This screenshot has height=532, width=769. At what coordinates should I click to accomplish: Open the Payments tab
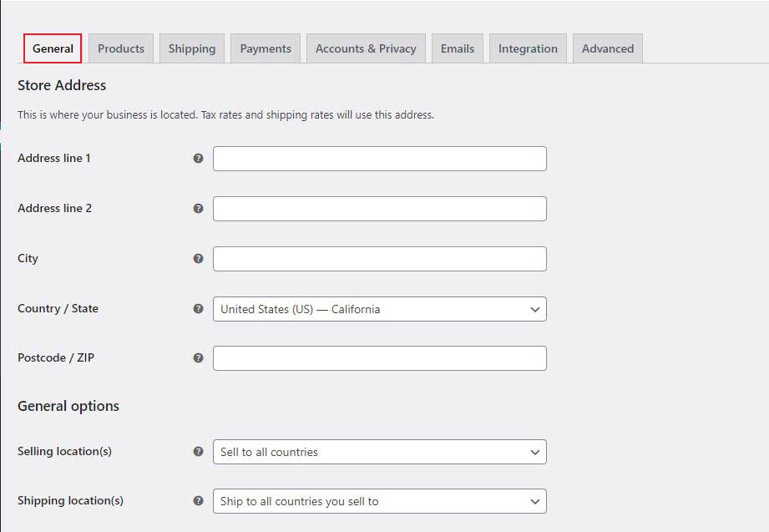(266, 48)
